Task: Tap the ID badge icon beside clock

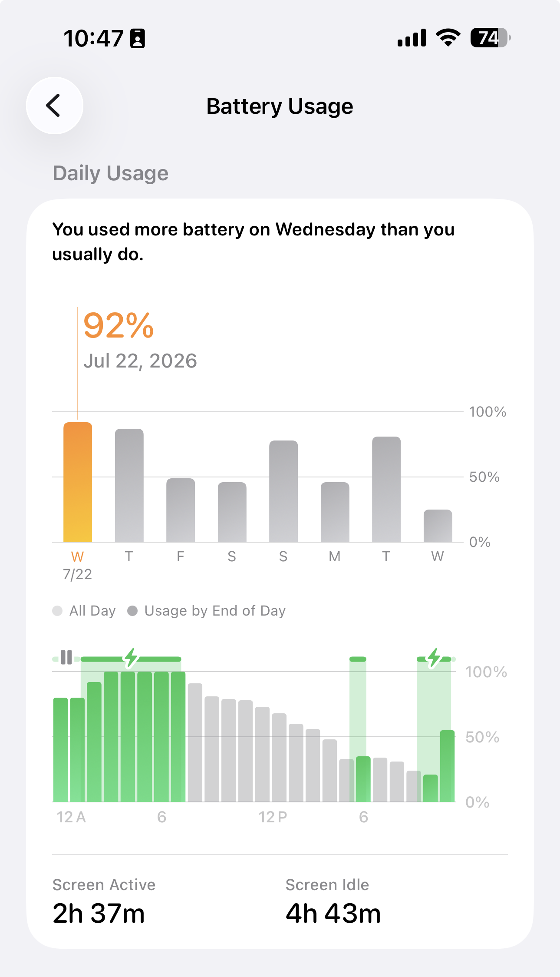Action: coord(138,38)
